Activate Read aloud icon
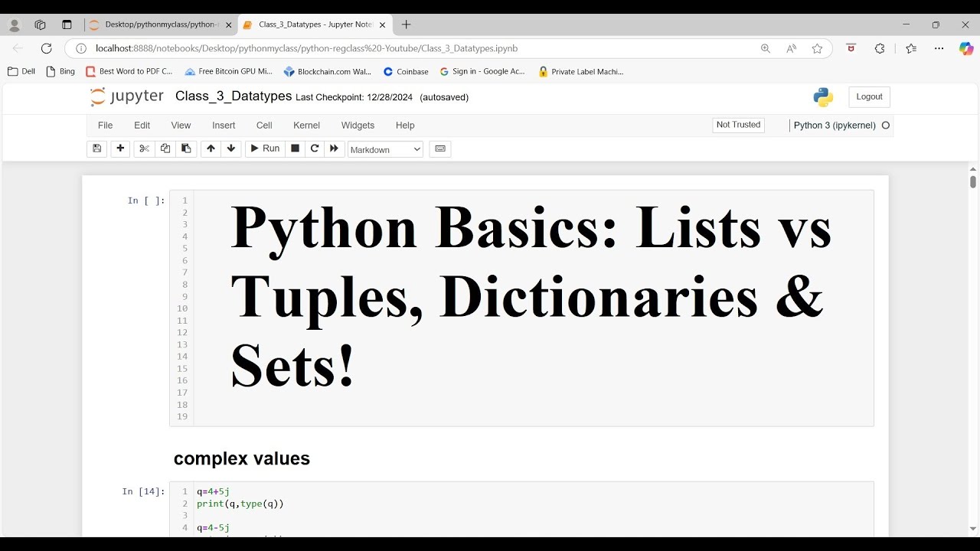This screenshot has width=980, height=551. pos(791,48)
